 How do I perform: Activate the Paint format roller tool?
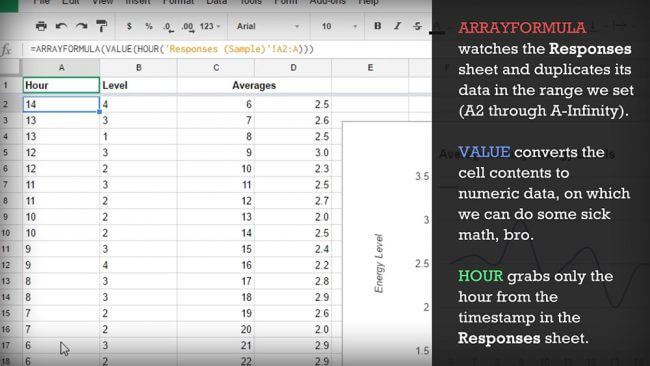[102, 26]
